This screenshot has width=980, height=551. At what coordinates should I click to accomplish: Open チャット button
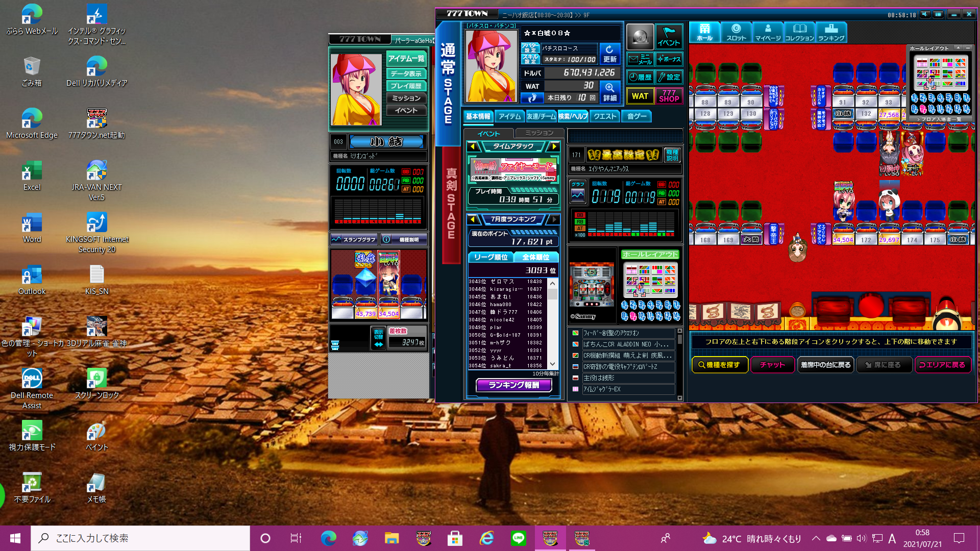[772, 365]
